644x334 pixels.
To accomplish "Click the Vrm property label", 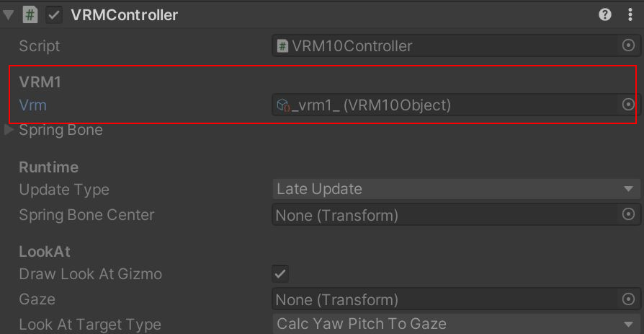I will [x=33, y=105].
